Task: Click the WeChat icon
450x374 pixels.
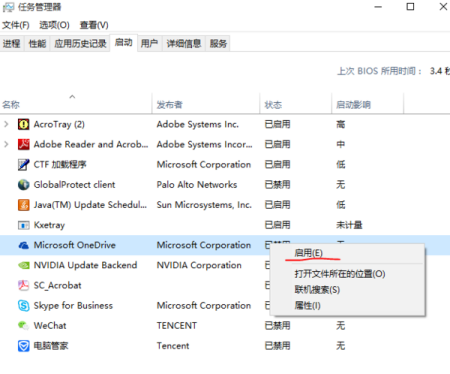Action: click(23, 325)
